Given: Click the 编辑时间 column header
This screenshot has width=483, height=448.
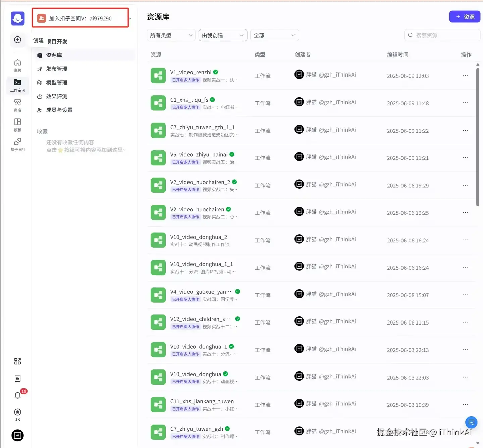Looking at the screenshot, I should (x=397, y=54).
